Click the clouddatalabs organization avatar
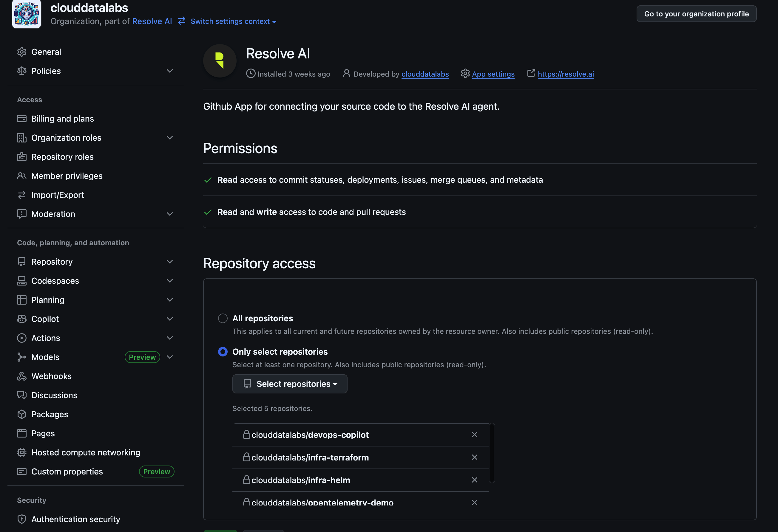The width and height of the screenshot is (778, 532). (27, 14)
